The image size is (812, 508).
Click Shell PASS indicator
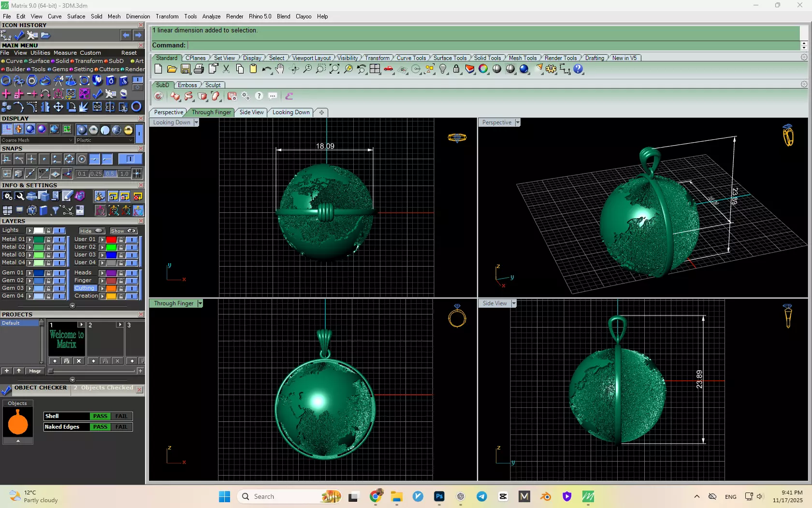[x=100, y=416]
